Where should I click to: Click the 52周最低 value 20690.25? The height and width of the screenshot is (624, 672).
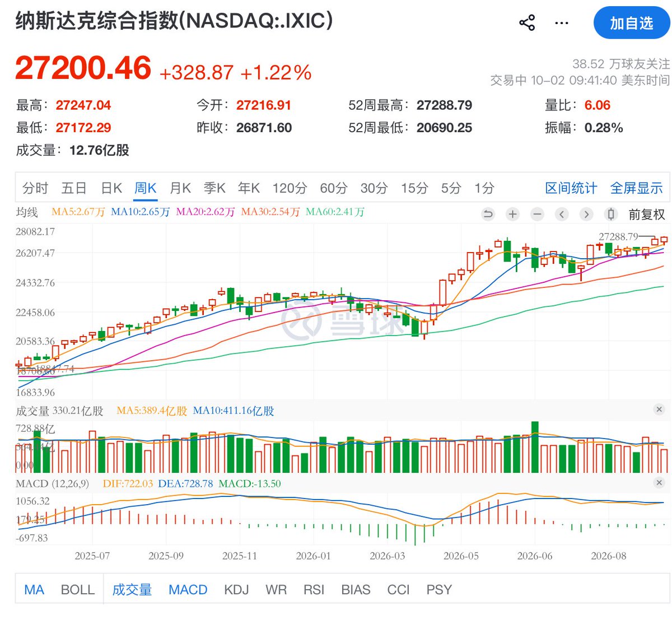444,128
